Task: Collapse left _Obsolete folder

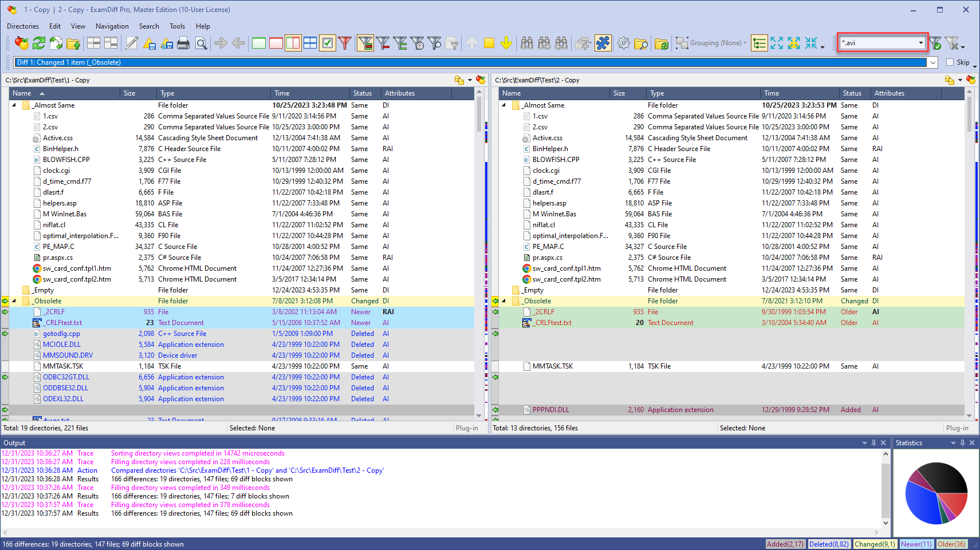Action: click(14, 301)
